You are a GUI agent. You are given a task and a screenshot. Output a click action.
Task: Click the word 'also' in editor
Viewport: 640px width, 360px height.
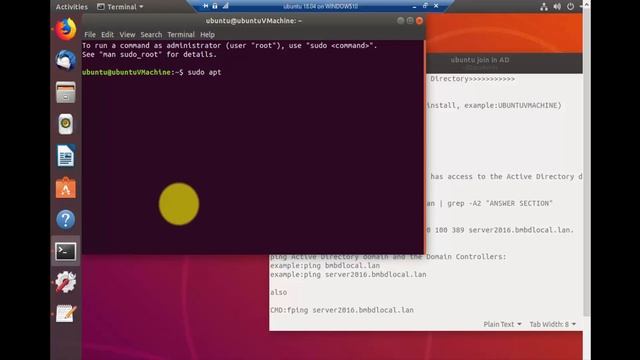click(x=278, y=292)
